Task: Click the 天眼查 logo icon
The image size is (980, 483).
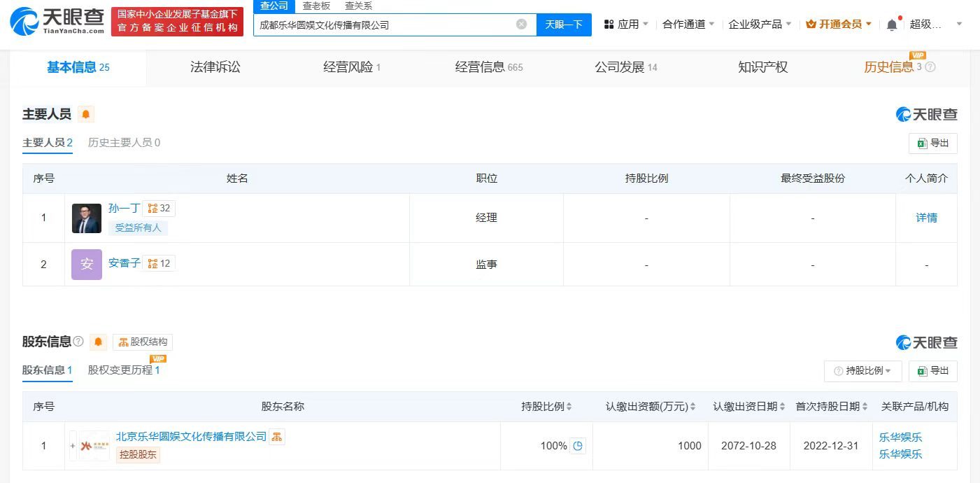Action: [22, 21]
